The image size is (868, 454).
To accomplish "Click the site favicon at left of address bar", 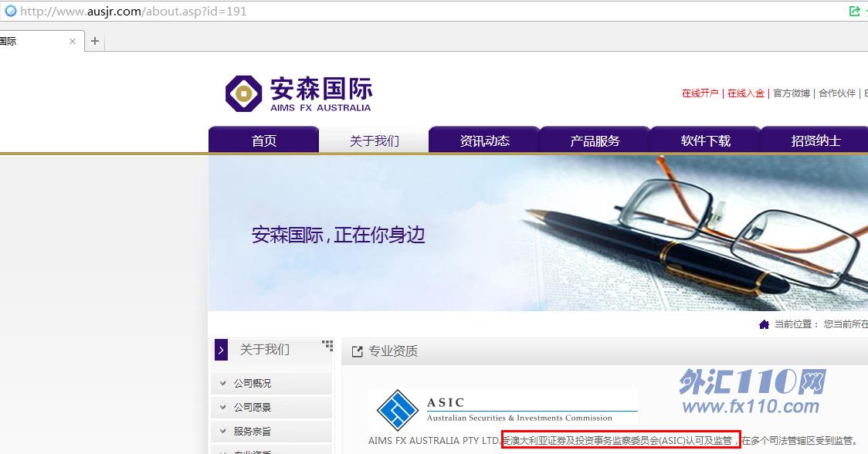I will click(10, 11).
